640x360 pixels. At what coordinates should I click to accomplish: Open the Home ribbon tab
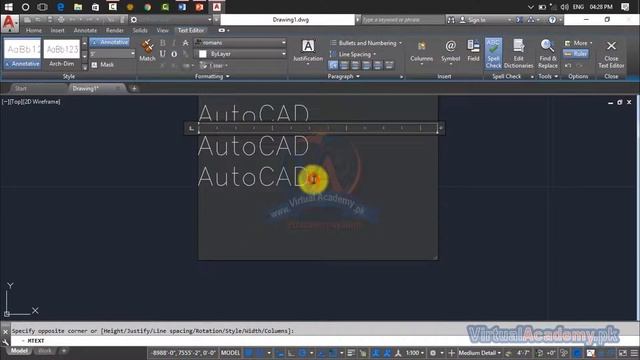click(33, 30)
